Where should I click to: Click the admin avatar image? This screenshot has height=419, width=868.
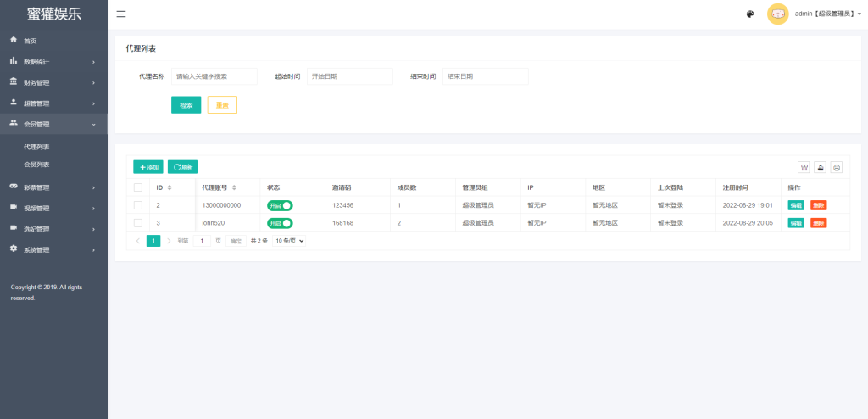(777, 14)
